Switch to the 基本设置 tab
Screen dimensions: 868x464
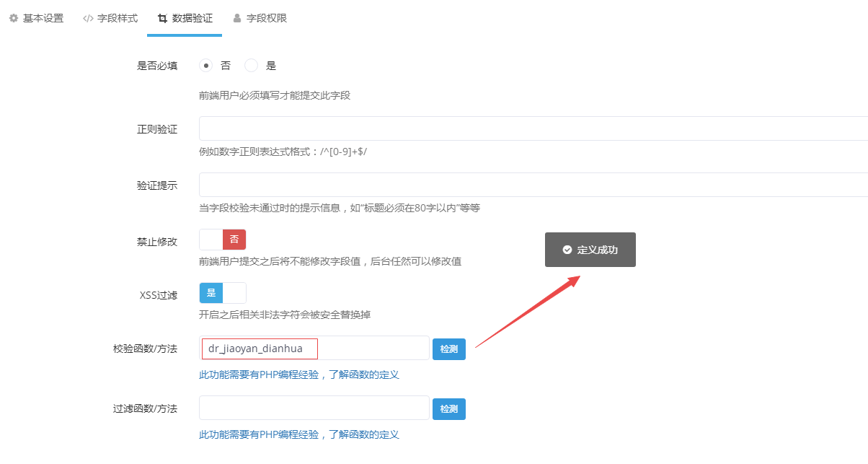(x=36, y=18)
